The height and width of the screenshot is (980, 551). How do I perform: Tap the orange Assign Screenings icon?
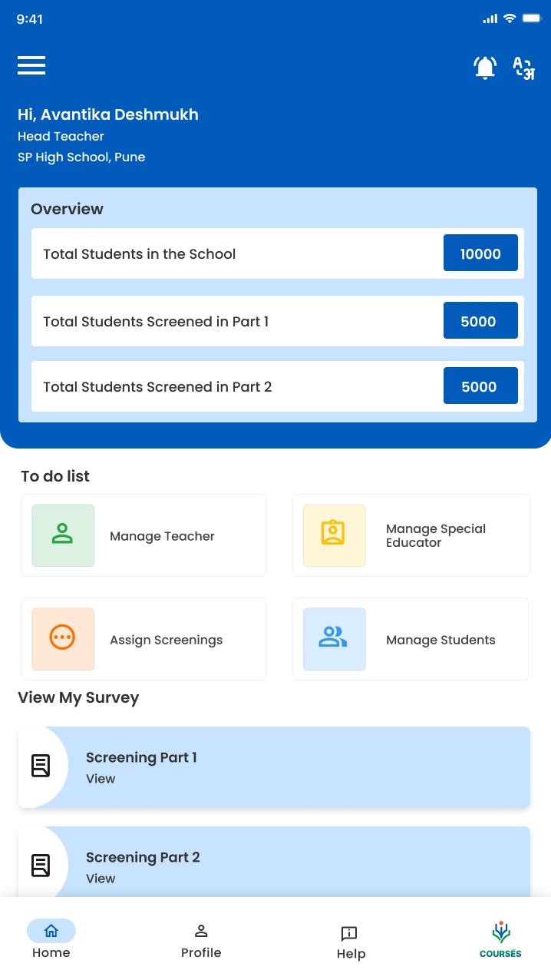[63, 639]
